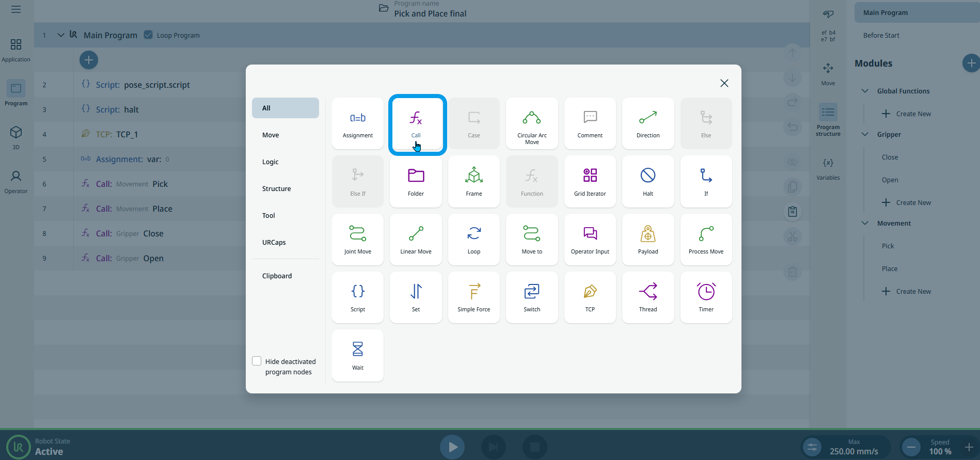980x460 pixels.
Task: Enable Hide deactivated program nodes checkbox
Action: click(257, 361)
